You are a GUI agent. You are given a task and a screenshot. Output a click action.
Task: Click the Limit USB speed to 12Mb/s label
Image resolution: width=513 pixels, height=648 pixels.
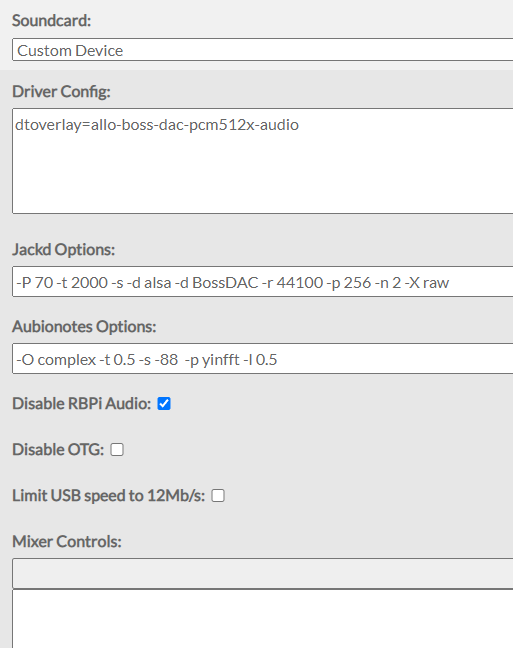[108, 496]
